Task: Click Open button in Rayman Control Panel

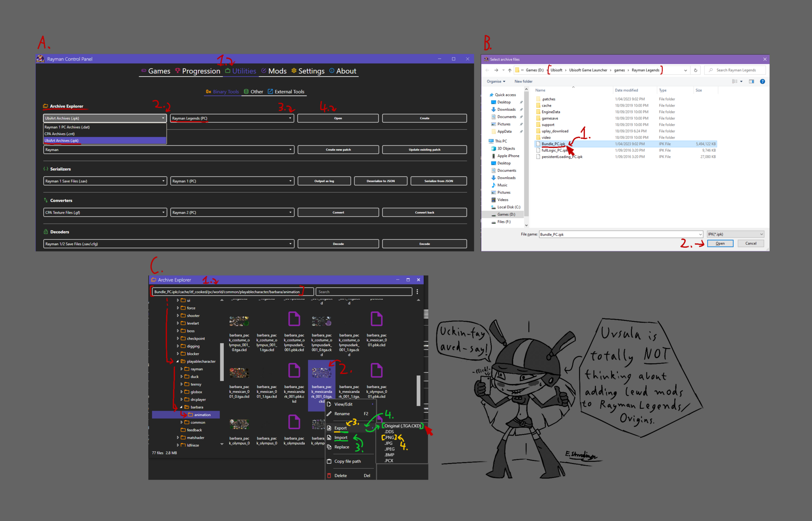Action: tap(338, 118)
